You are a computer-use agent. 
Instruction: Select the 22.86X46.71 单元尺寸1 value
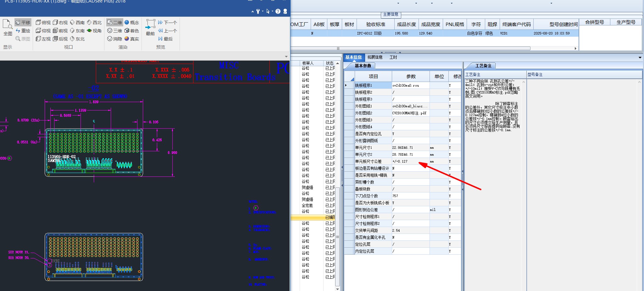pos(411,148)
